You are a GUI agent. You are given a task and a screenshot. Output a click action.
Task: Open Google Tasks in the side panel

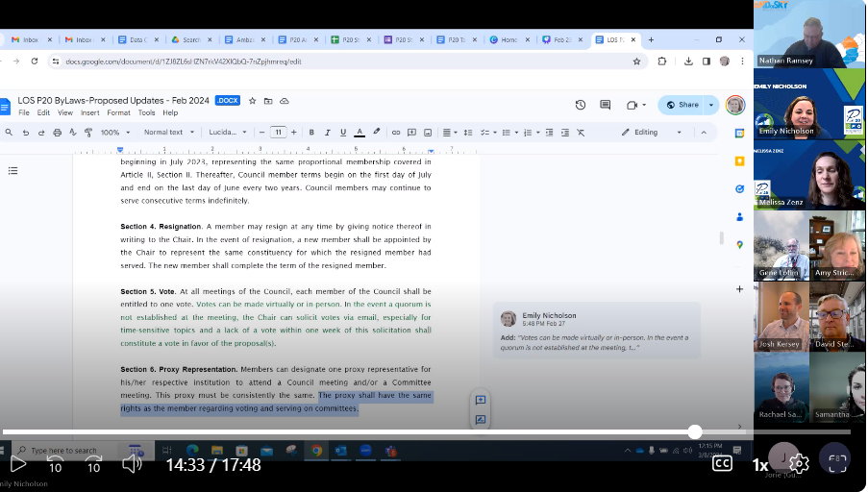pyautogui.click(x=739, y=188)
